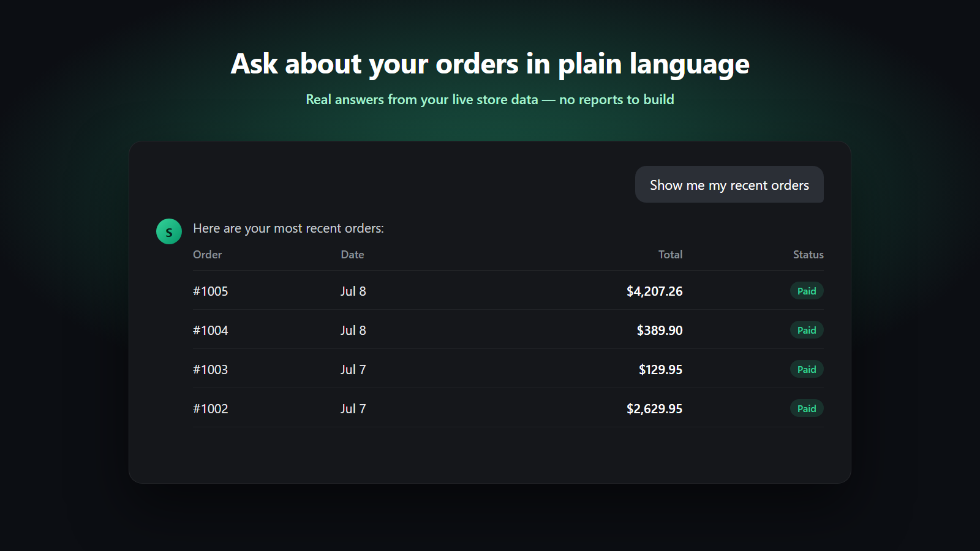Screen dimensions: 980x551
Task: Click the Paid badge for order #1004
Action: 807,330
